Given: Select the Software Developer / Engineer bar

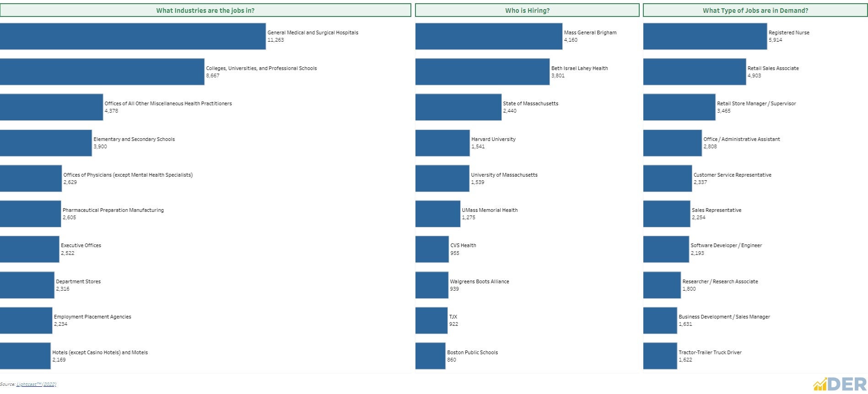Looking at the screenshot, I should pos(666,249).
